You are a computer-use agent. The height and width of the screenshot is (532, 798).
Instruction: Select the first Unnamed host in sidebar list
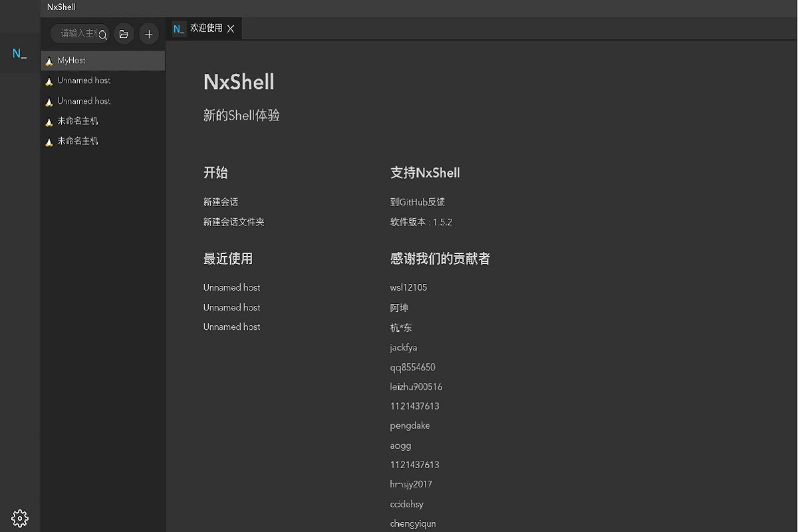point(103,80)
